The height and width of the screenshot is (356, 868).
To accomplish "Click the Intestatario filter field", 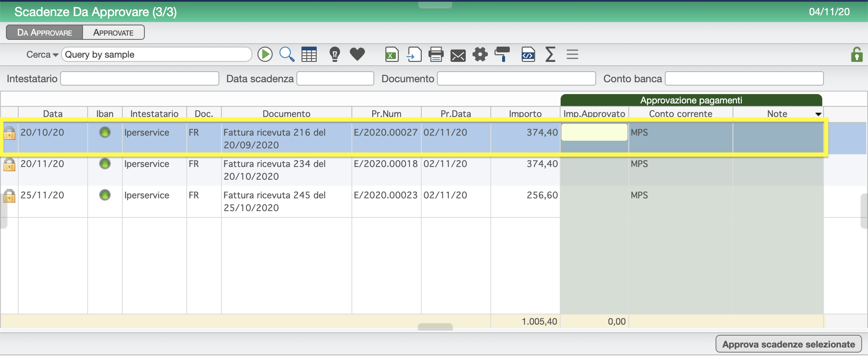I will click(x=140, y=78).
